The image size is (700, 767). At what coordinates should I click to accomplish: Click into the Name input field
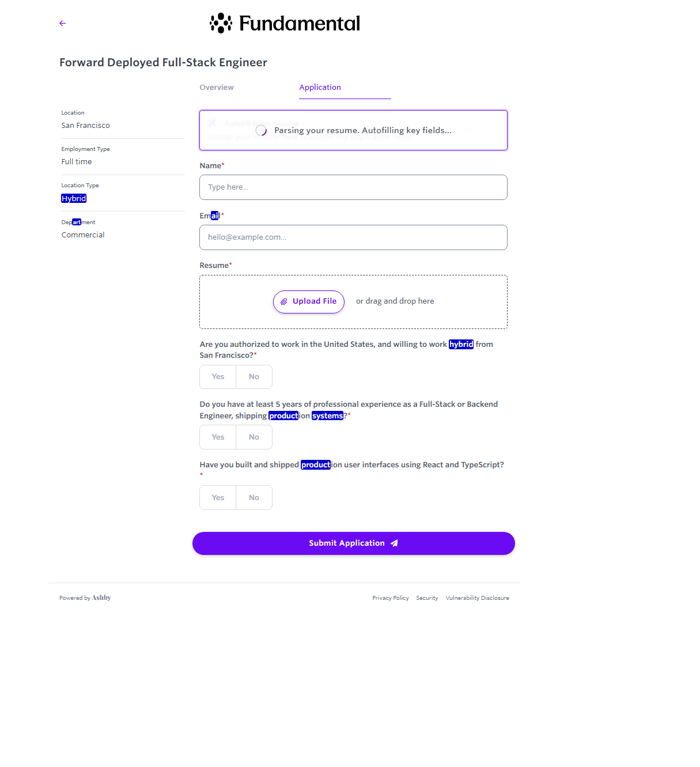[353, 187]
